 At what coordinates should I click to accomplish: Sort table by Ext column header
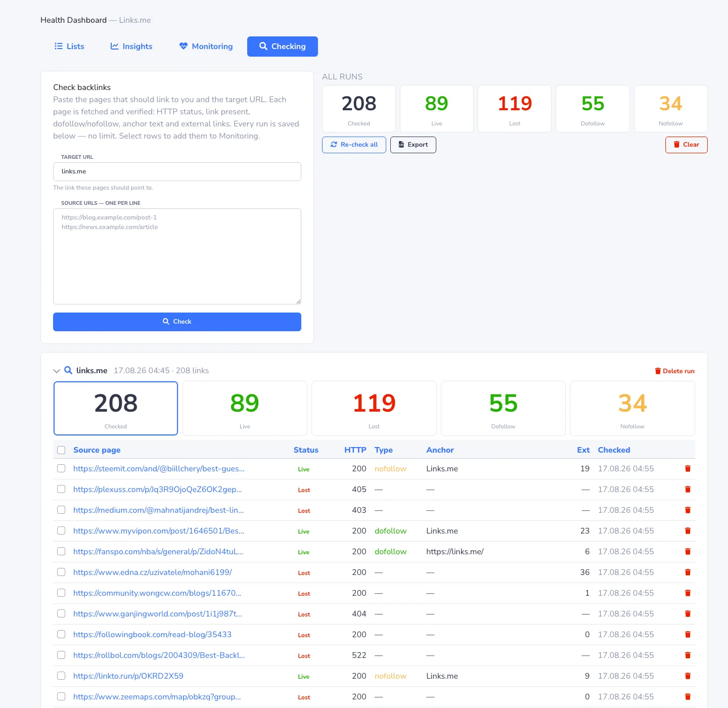pos(583,450)
